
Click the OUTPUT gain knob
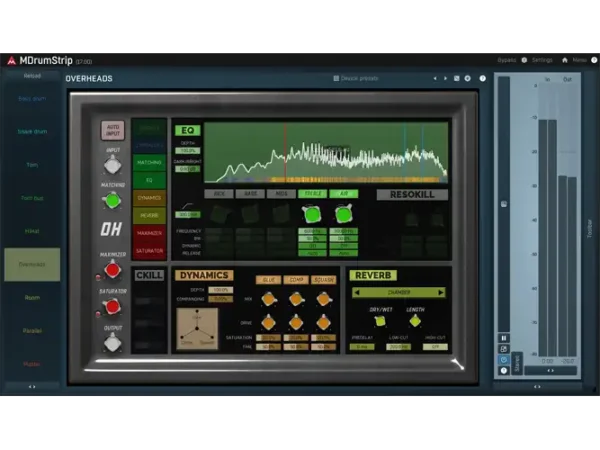pos(112,342)
